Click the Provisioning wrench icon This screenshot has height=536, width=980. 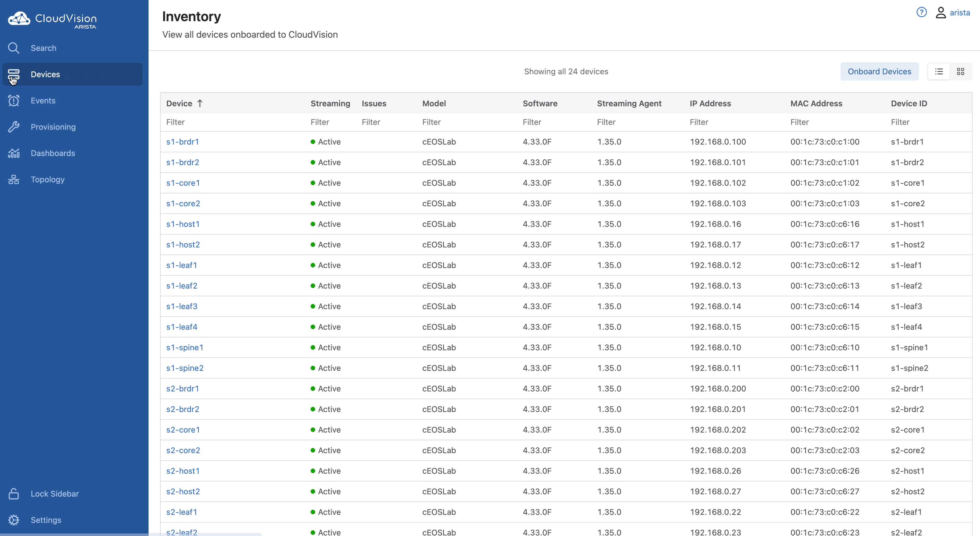click(x=14, y=127)
